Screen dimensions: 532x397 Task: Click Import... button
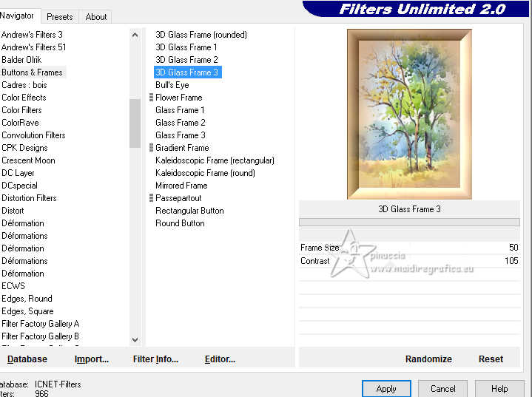[92, 359]
